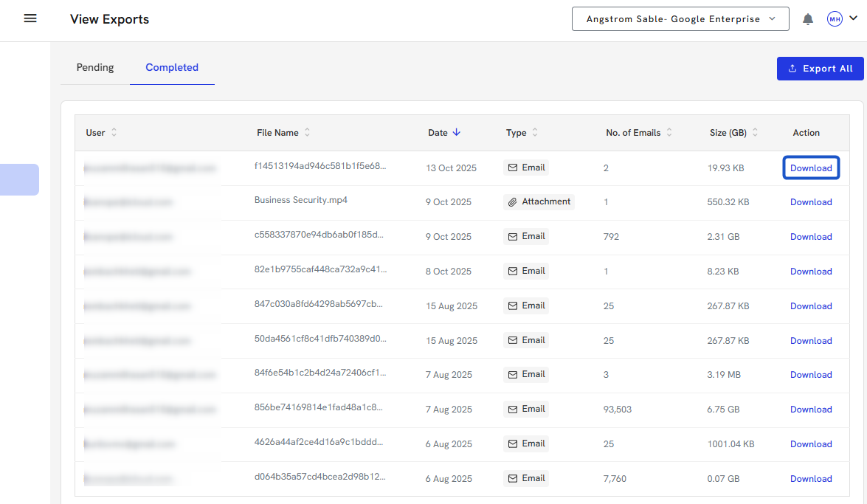The width and height of the screenshot is (867, 504).
Task: Click the MH user avatar
Action: [x=835, y=19]
